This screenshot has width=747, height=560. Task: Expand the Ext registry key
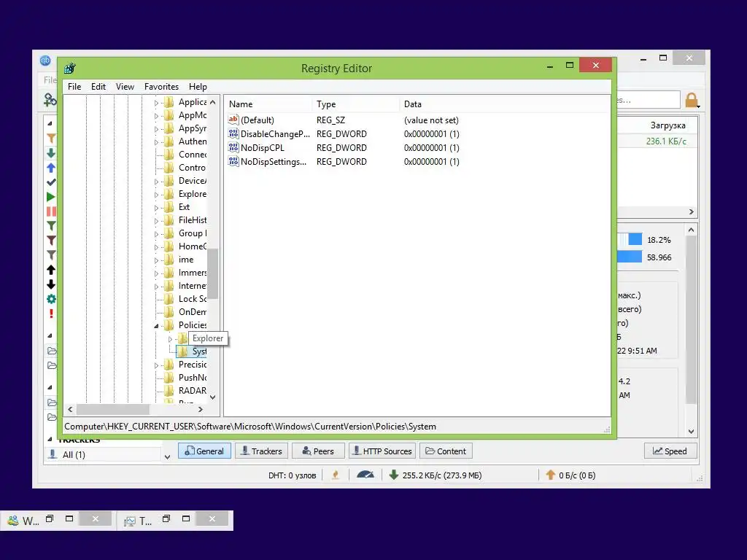tap(156, 208)
